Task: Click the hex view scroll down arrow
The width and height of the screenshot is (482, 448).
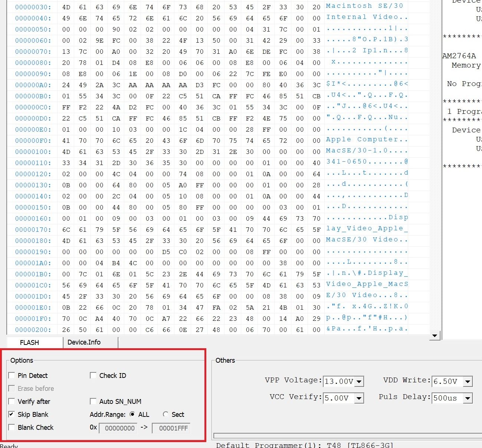Action: pos(435,336)
